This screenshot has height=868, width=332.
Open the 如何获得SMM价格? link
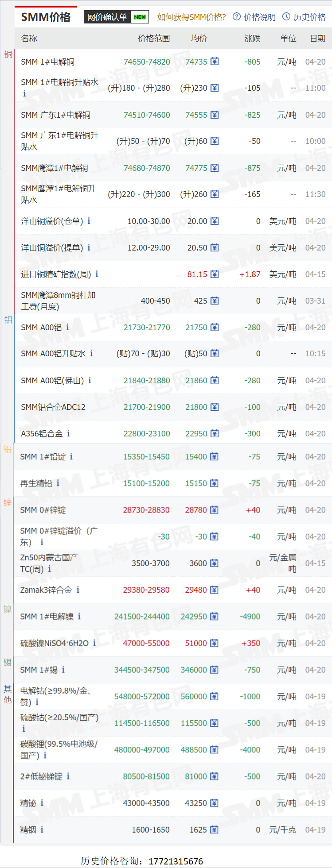(191, 17)
